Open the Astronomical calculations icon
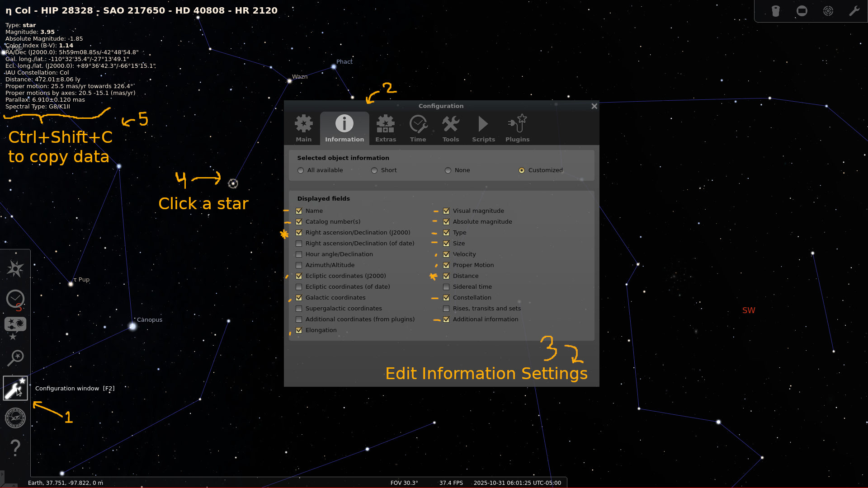 click(x=15, y=418)
